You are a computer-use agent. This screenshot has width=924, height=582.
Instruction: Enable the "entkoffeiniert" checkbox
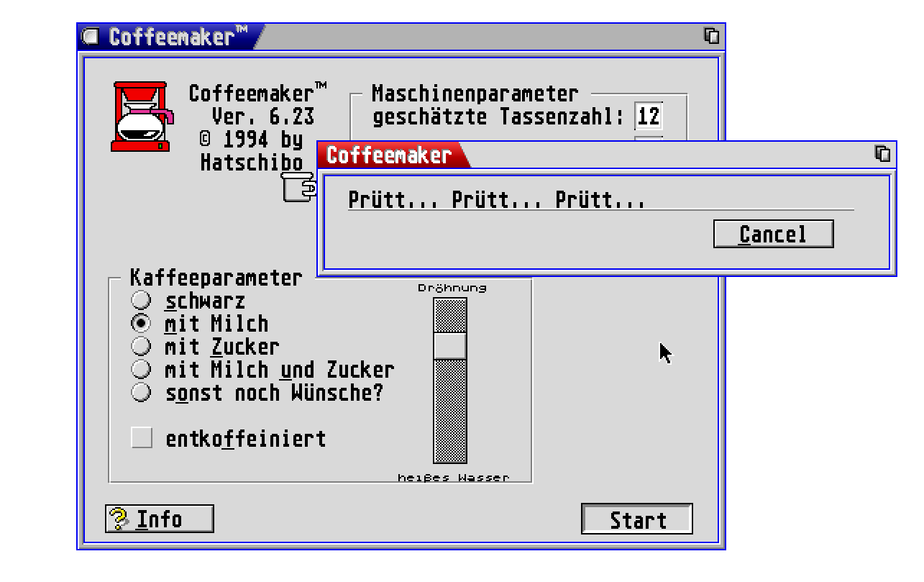142,437
